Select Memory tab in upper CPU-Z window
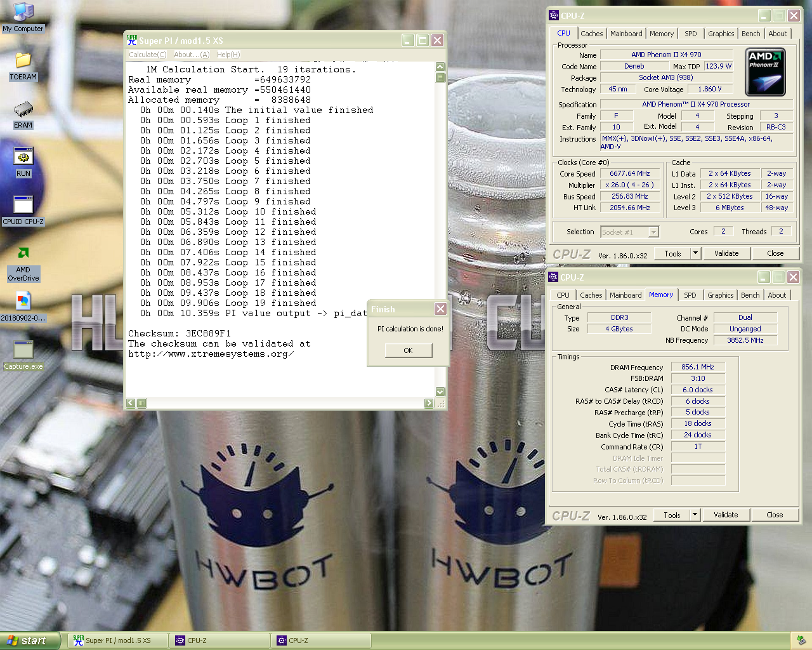812x650 pixels. pos(662,34)
